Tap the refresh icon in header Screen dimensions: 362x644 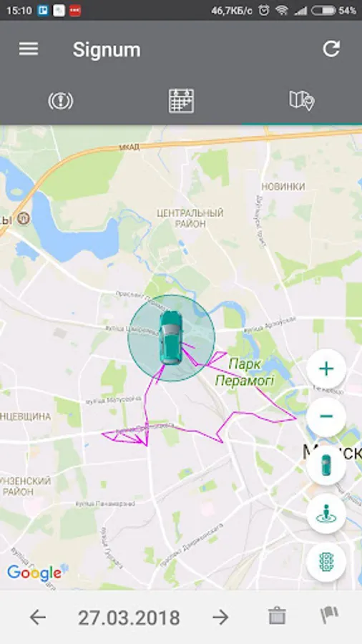pos(331,49)
